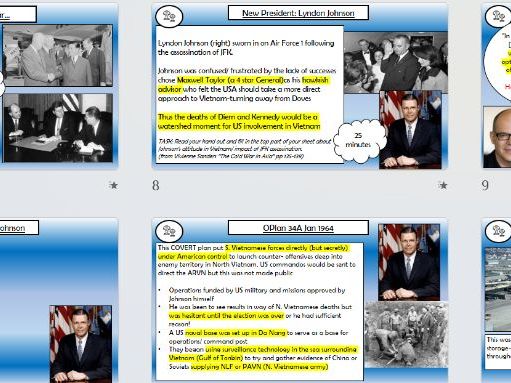Image resolution: width=511 pixels, height=383 pixels.
Task: Select the New President: Lyndon Johnson slide thumbnail
Action: (300, 86)
